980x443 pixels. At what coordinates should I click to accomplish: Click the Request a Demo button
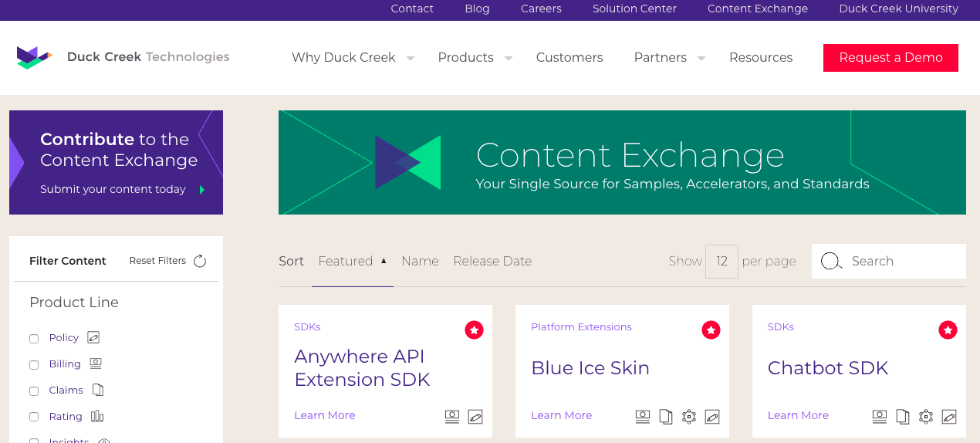coord(890,58)
